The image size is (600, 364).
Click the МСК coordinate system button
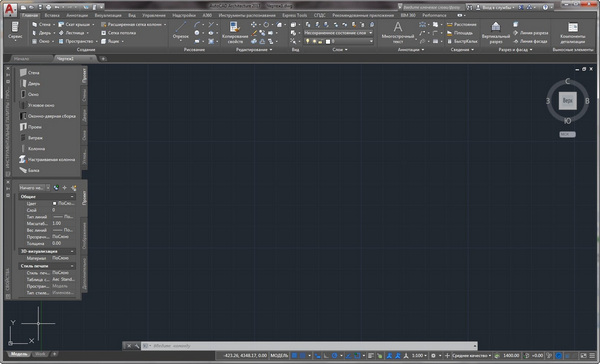(567, 134)
